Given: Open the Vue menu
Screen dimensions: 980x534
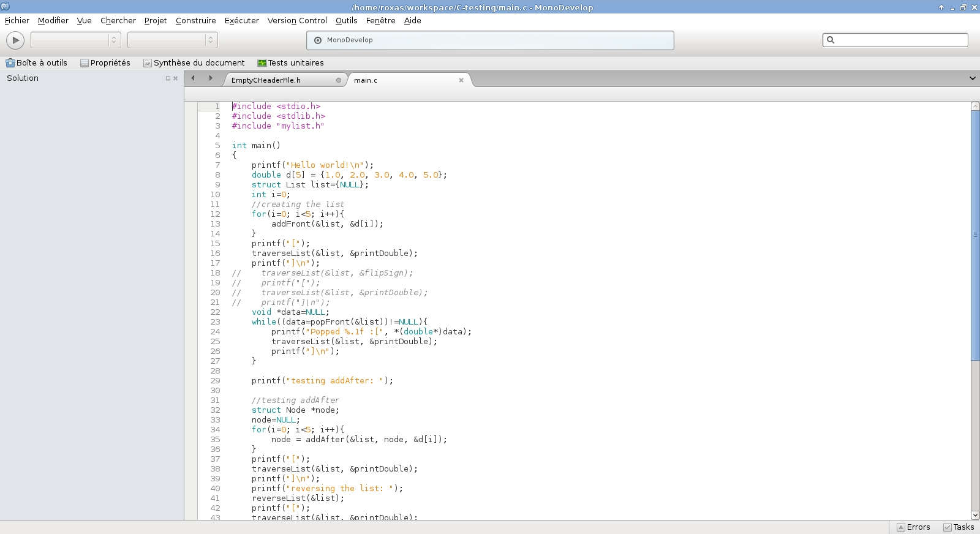Looking at the screenshot, I should (x=85, y=20).
